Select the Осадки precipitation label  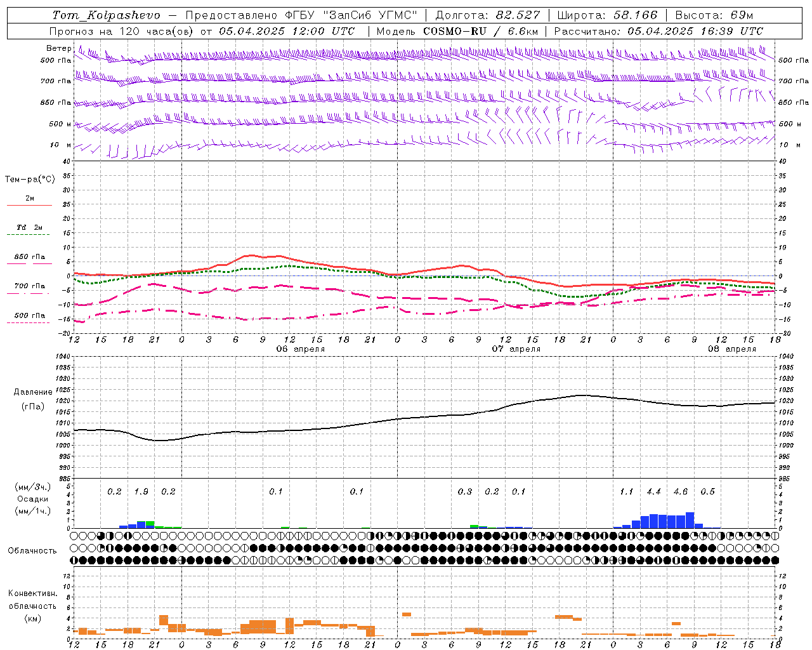point(32,499)
